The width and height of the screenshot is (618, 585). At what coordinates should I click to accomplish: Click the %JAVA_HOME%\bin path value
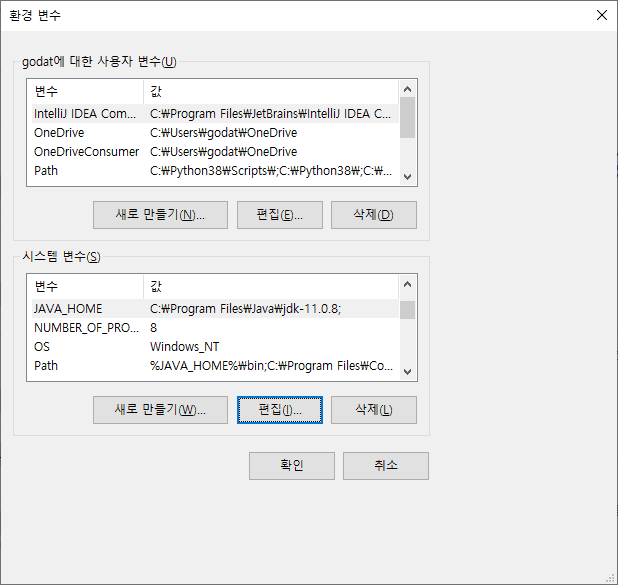(x=271, y=365)
